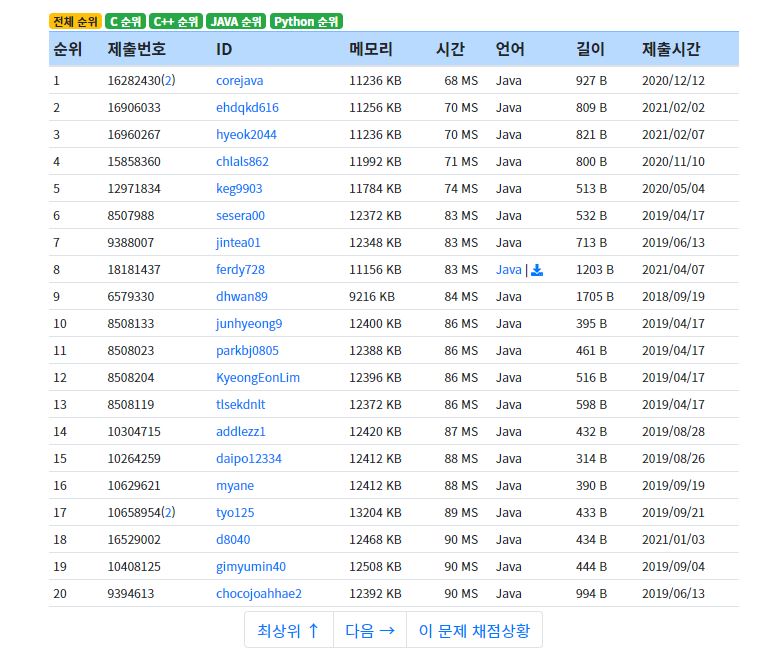Open 이 문제 채점상황 button
The height and width of the screenshot is (659, 773).
(x=474, y=630)
